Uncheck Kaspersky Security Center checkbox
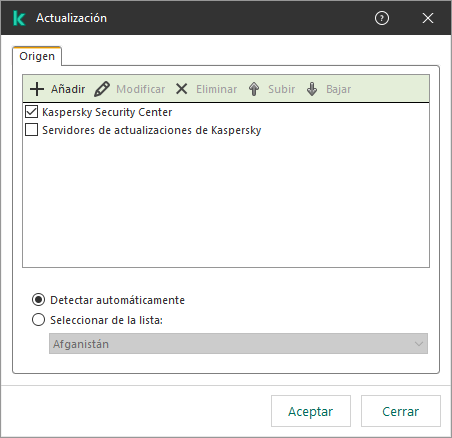This screenshot has height=438, width=452. pos(31,112)
